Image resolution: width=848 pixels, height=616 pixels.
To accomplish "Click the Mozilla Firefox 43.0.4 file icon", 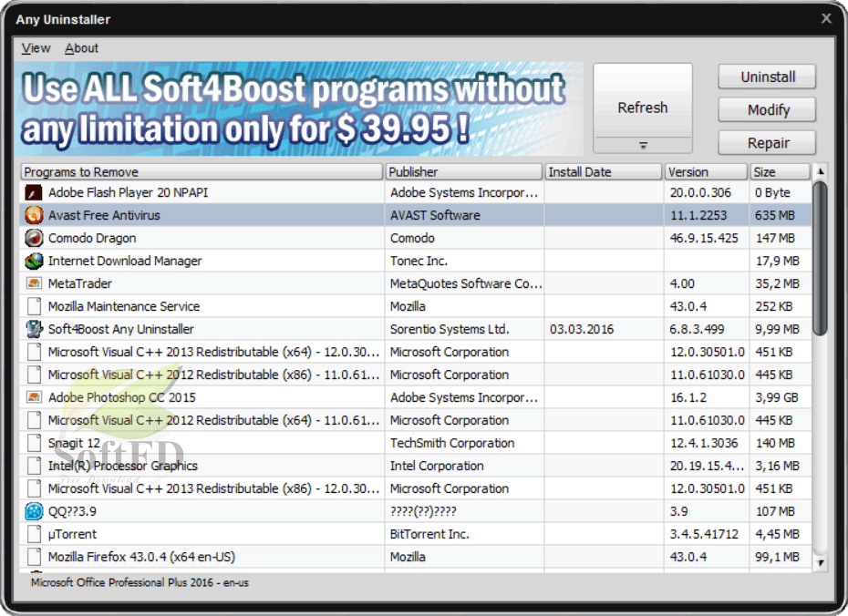I will click(34, 556).
